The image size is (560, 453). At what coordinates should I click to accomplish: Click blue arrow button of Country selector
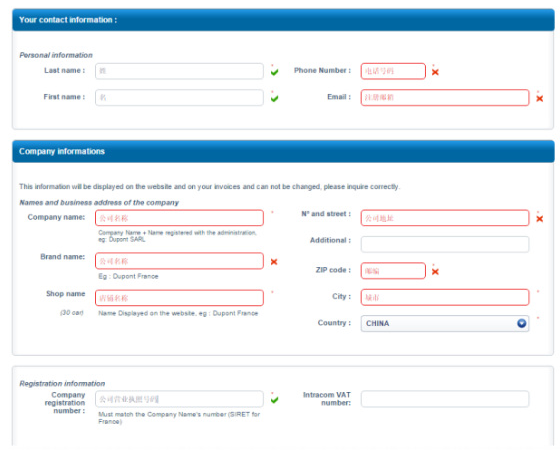(521, 323)
